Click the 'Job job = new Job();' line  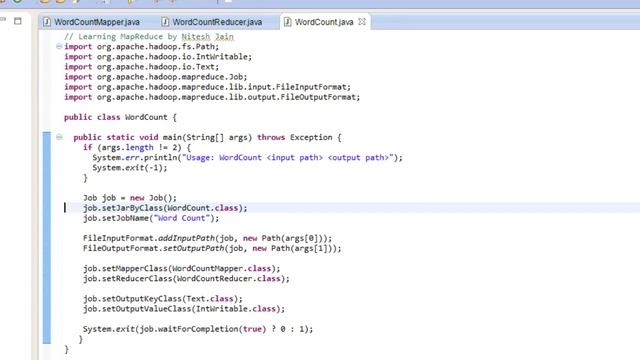130,198
